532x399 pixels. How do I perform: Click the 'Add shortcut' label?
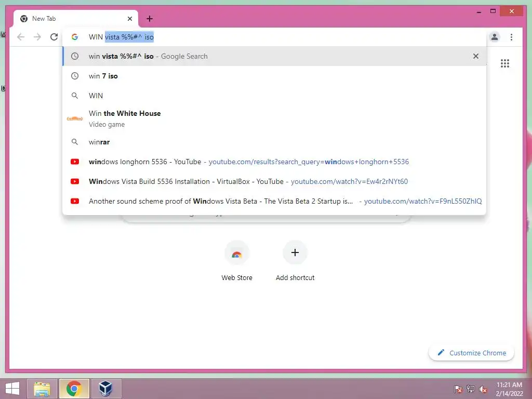click(x=295, y=277)
